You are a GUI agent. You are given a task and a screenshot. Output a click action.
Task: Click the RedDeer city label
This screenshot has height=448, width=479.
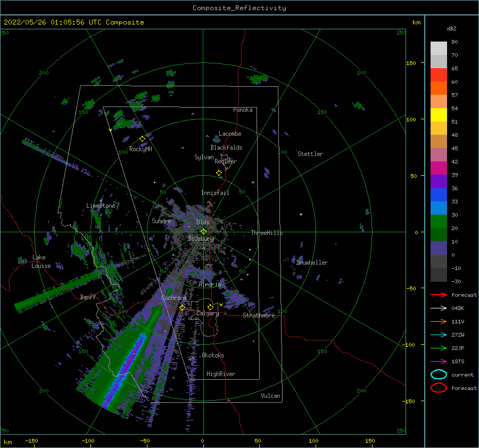226,161
